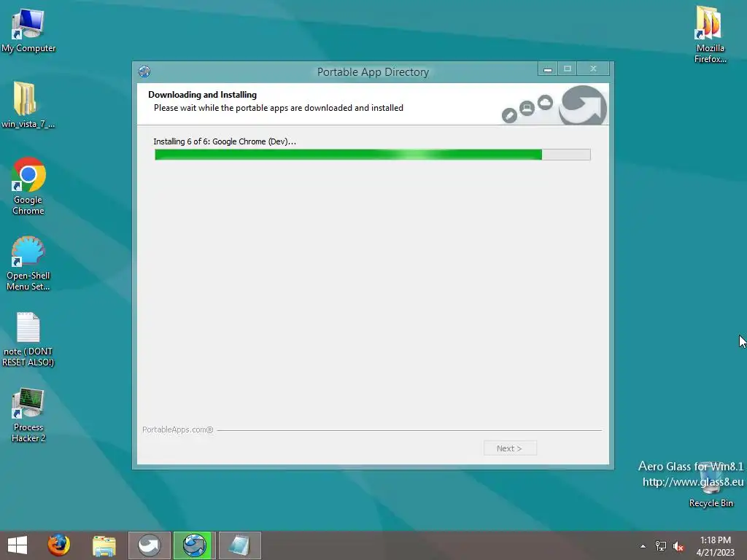
Task: Open the notepad-style taskbar app
Action: 239,545
